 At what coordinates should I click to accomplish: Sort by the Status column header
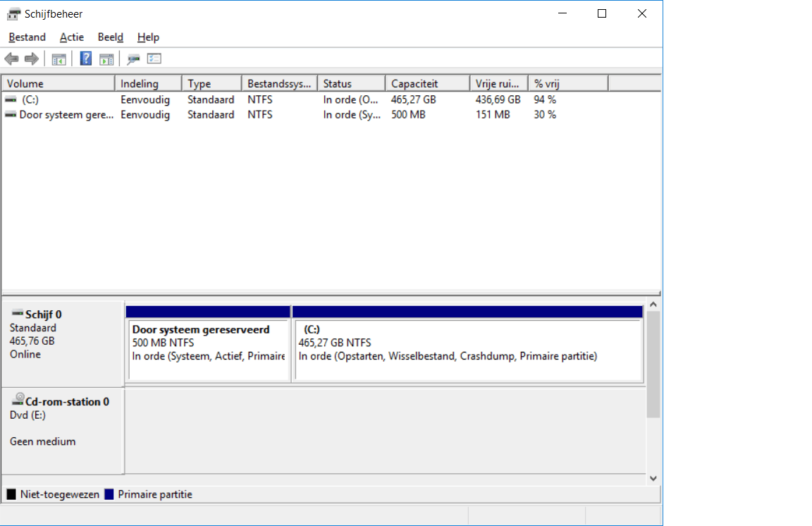[x=352, y=83]
